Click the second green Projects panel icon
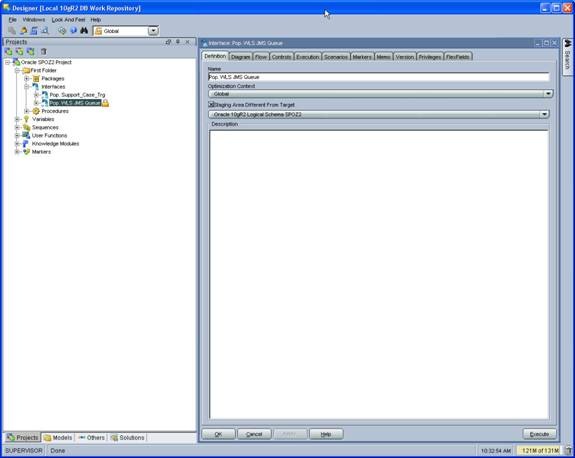 pyautogui.click(x=19, y=51)
